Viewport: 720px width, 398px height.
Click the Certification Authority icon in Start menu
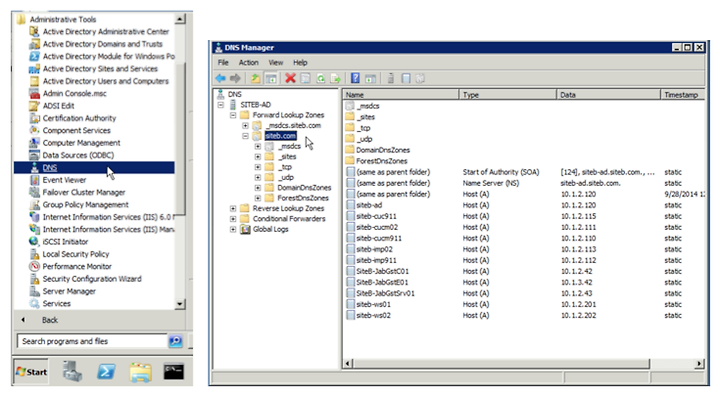[34, 118]
